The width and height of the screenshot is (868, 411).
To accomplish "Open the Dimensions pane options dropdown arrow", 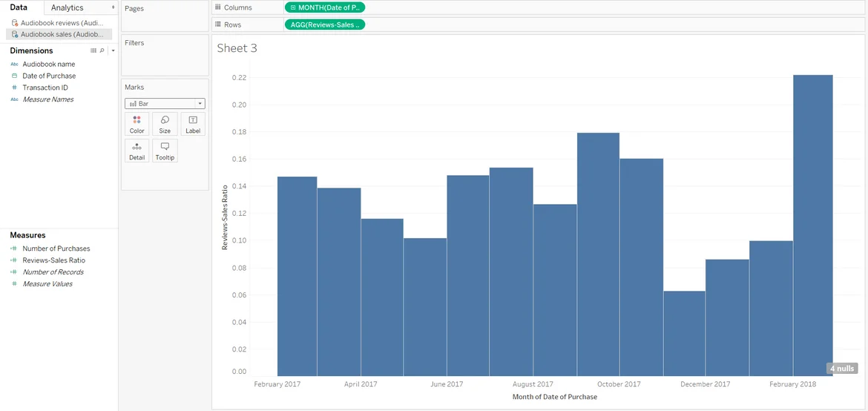I will tap(111, 50).
